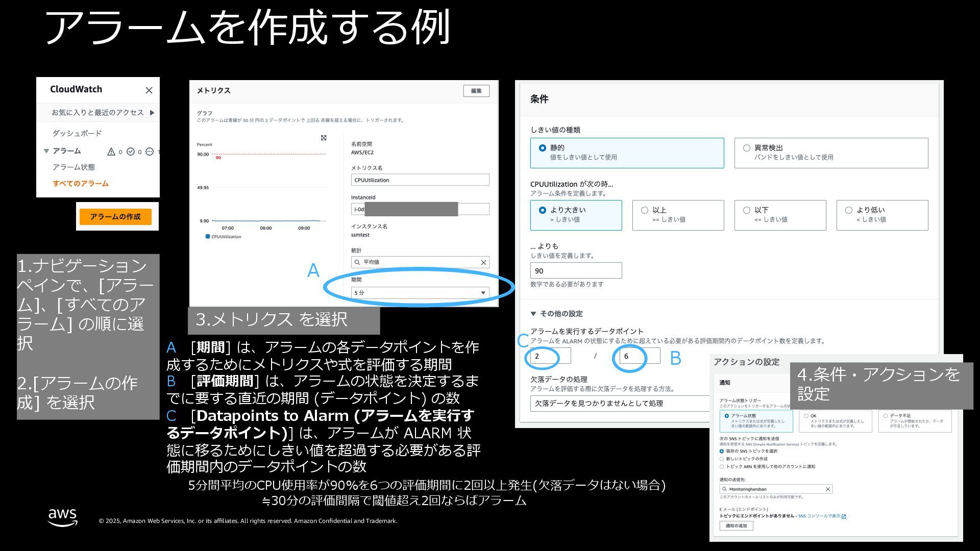Enlarge the graph with expand icon
Screen dimensions: 980x551
tap(324, 138)
